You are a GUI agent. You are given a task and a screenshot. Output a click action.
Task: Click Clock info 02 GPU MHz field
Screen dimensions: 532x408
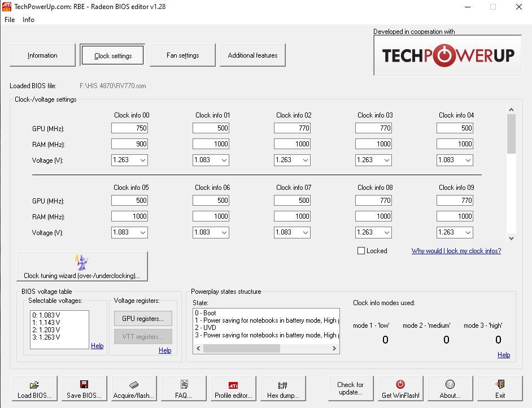[292, 128]
